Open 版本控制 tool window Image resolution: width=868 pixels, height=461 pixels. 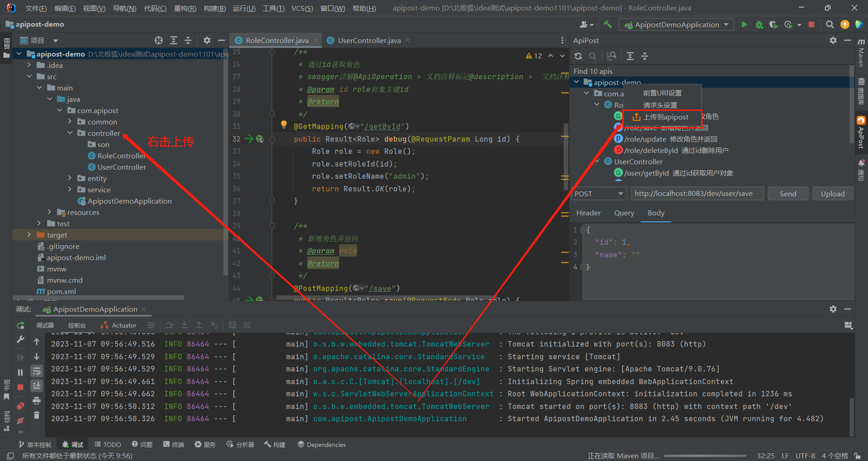click(35, 445)
